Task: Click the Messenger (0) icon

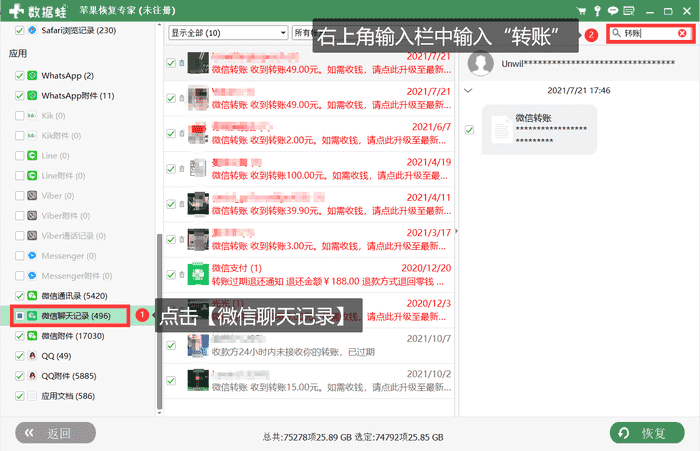Action: pyautogui.click(x=32, y=256)
